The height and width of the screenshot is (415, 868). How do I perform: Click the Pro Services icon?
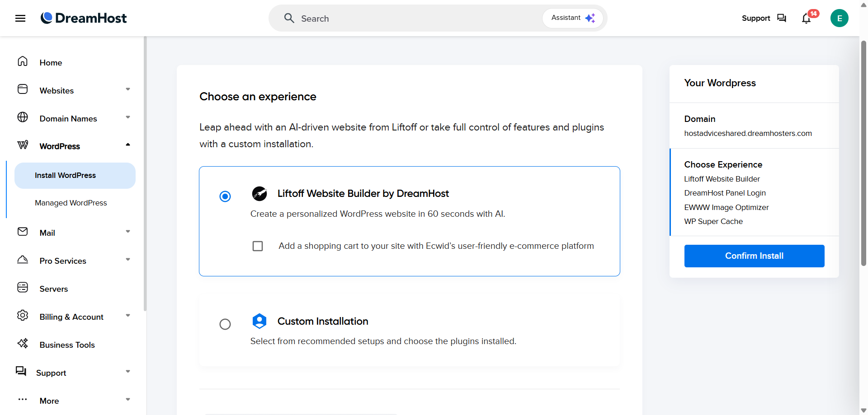click(x=23, y=260)
